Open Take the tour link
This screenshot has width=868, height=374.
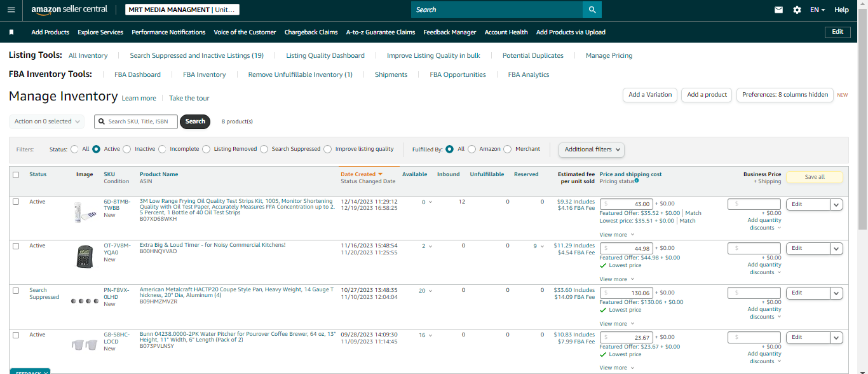coord(189,99)
